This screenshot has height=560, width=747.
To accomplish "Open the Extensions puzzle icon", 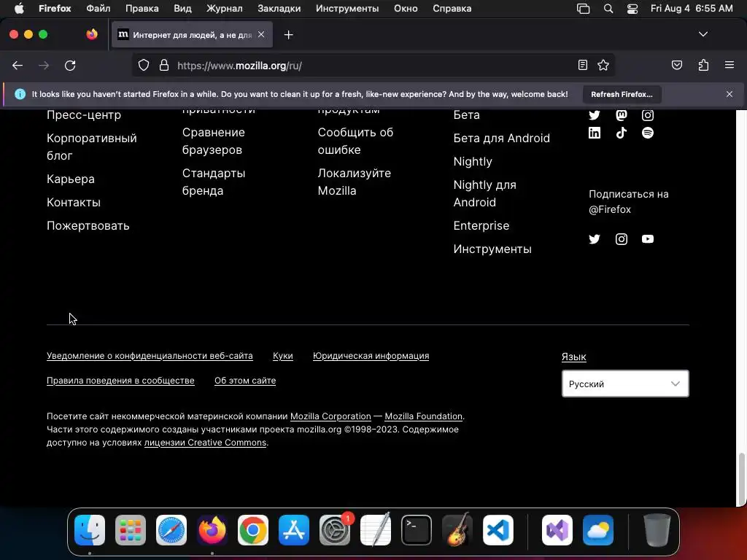I will tap(704, 65).
